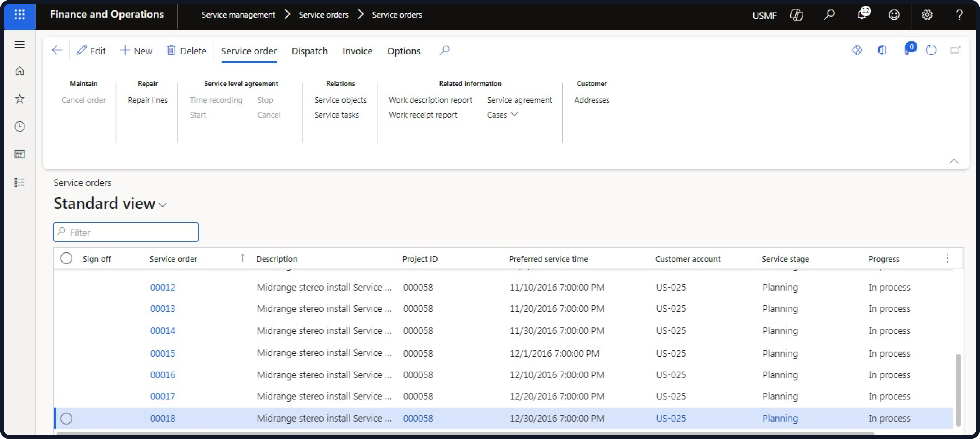
Task: Expand the Cases dropdown
Action: 502,115
